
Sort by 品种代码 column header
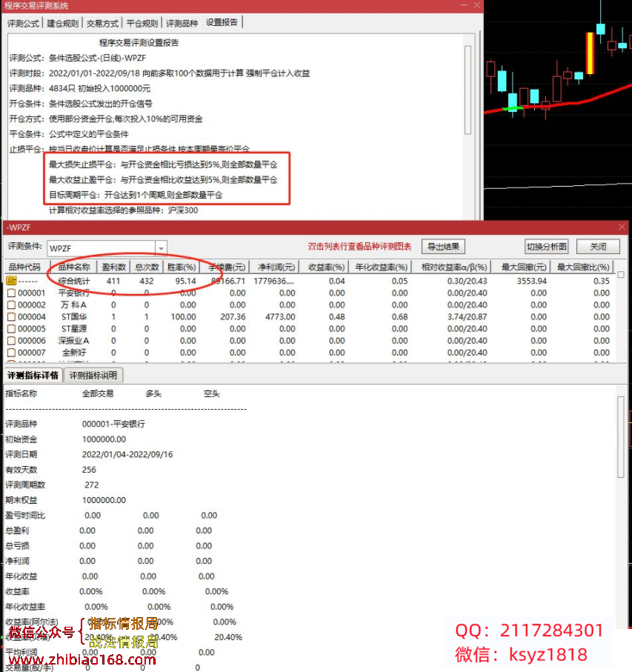(27, 267)
